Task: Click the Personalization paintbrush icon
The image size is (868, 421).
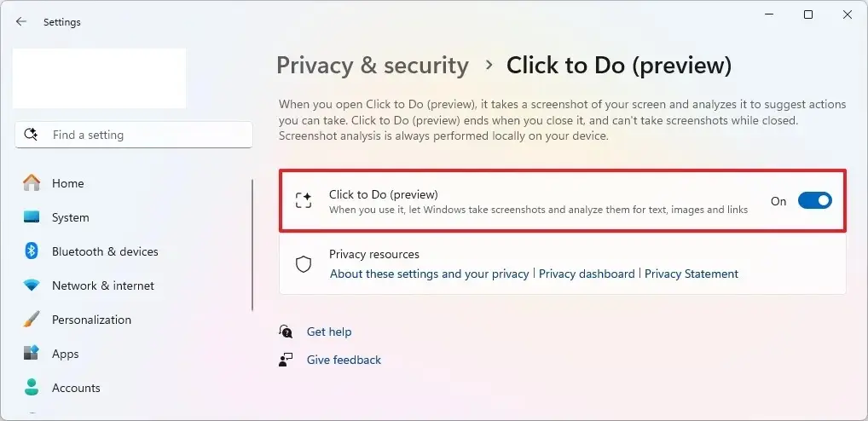Action: (32, 320)
